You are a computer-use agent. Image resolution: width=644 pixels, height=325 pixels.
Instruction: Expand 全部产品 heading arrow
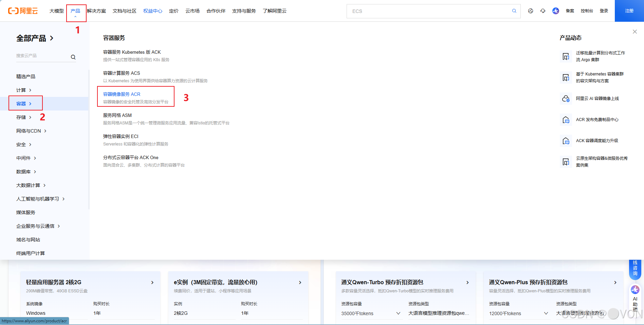52,38
